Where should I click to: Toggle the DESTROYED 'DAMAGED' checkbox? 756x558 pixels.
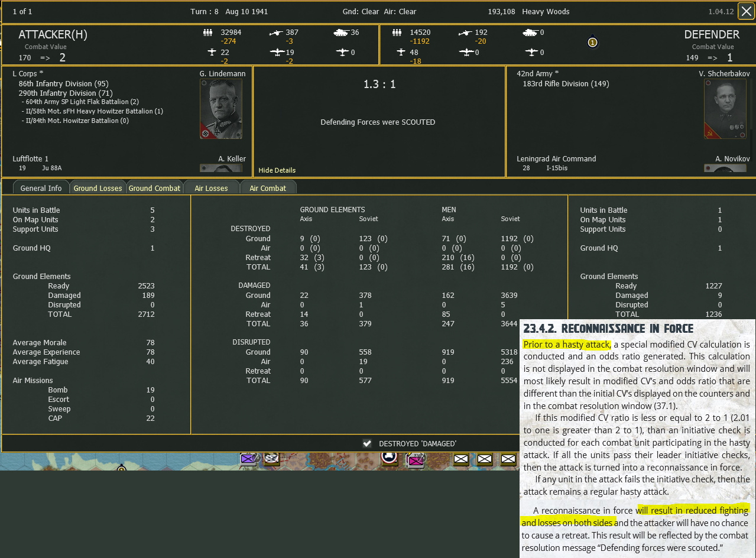tap(367, 443)
